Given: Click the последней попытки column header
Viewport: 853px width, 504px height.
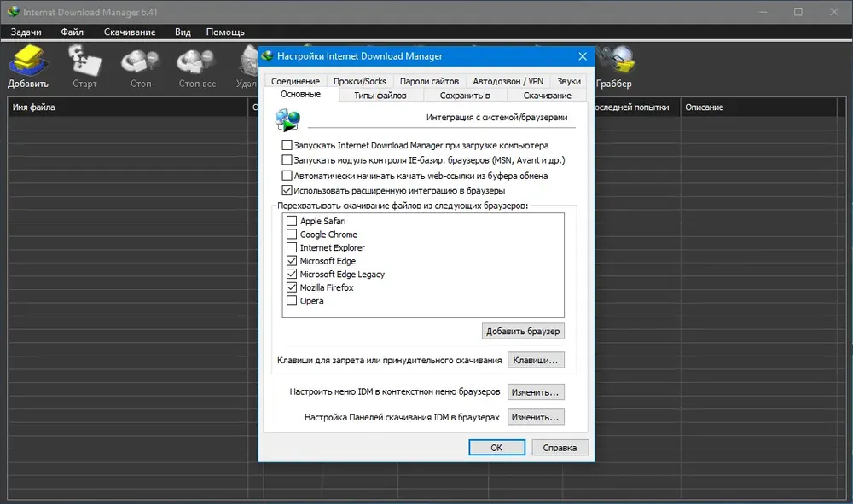Looking at the screenshot, I should pos(636,107).
